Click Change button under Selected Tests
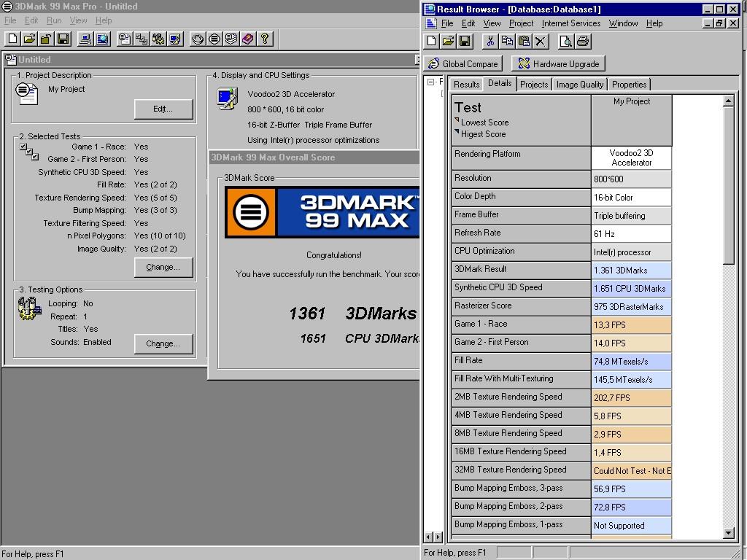747x560 pixels. point(163,267)
